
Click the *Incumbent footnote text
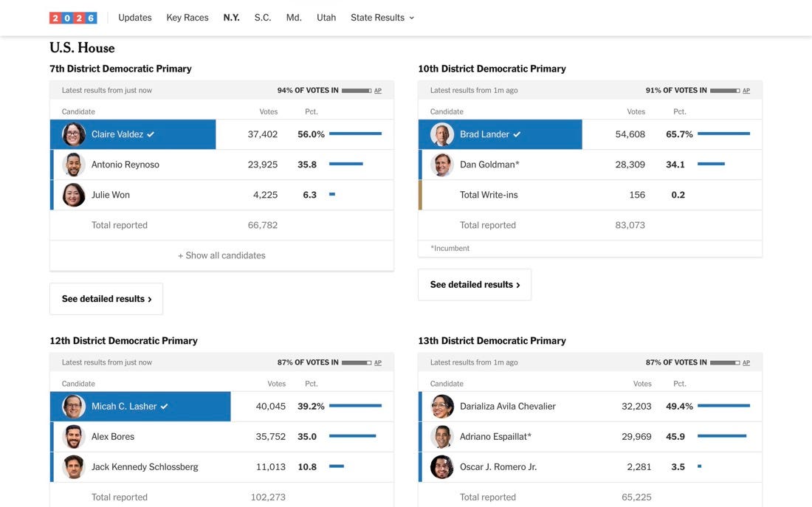coord(450,249)
